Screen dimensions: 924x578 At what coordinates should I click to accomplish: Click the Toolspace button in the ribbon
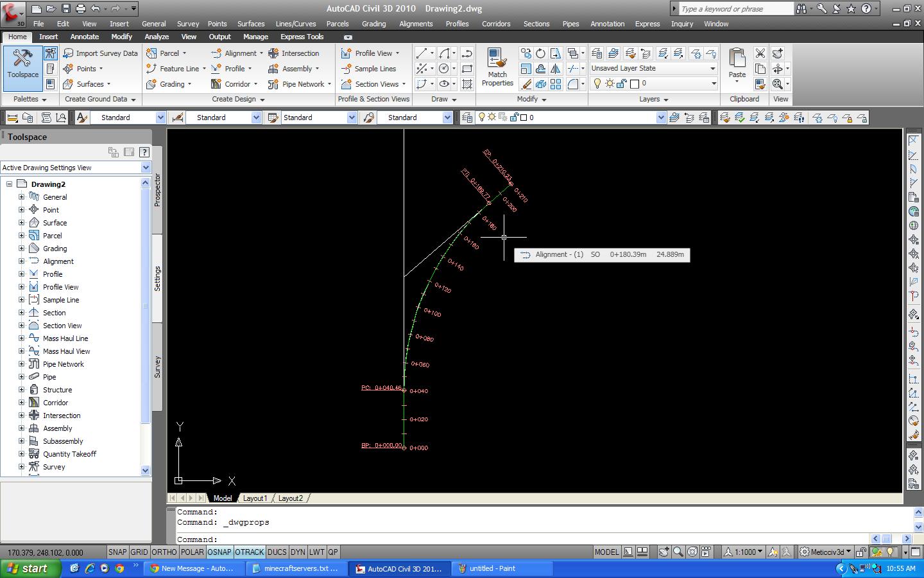click(22, 66)
